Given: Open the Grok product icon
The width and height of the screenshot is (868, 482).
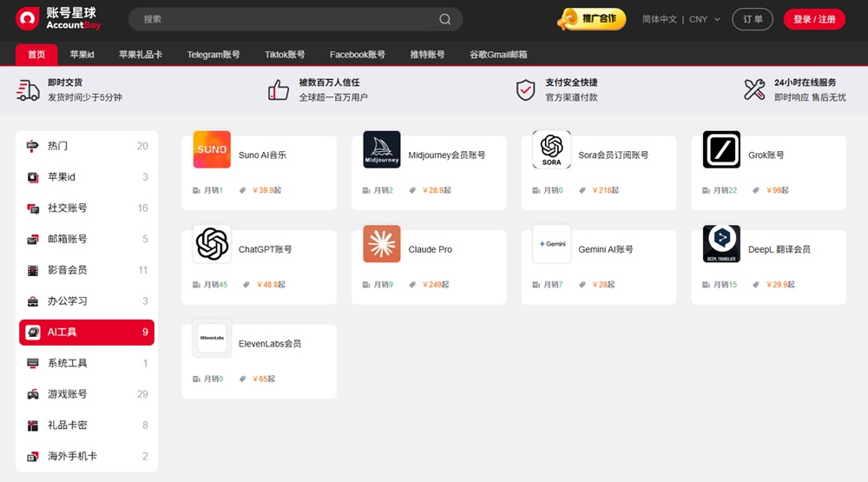Looking at the screenshot, I should click(x=722, y=149).
